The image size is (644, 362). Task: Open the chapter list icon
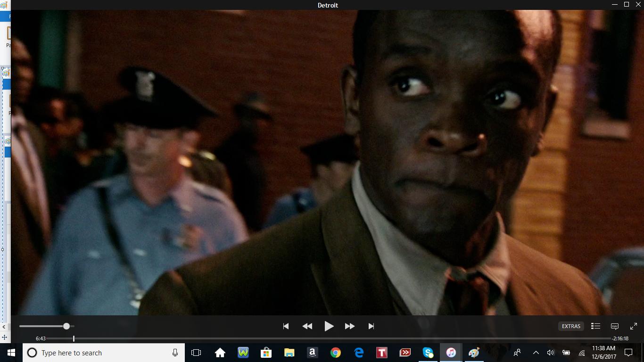click(595, 326)
